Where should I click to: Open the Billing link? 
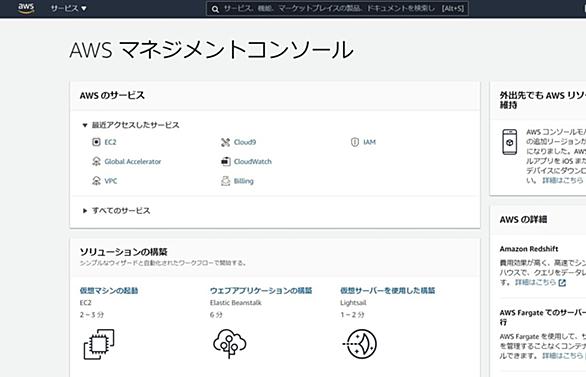(244, 181)
